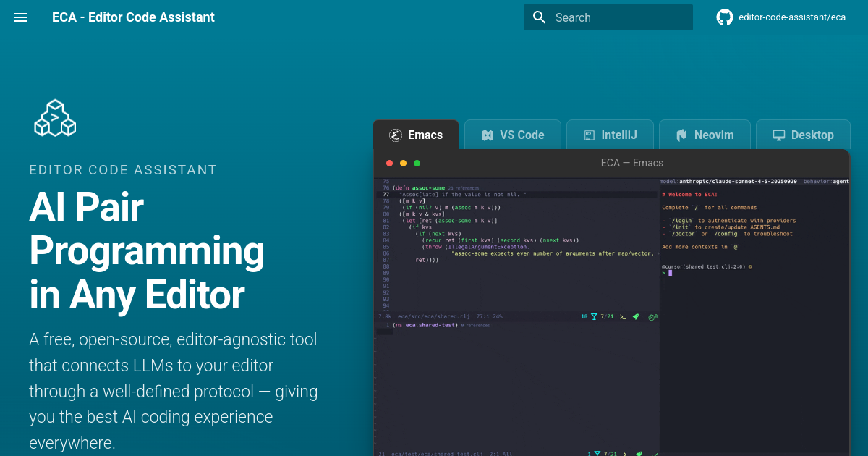Open the editor-code-assistant/eca GitHub repository link

[781, 17]
